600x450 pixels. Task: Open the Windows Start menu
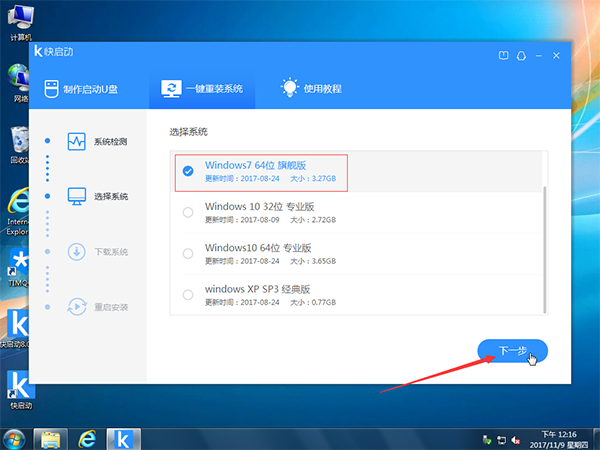pos(14,438)
